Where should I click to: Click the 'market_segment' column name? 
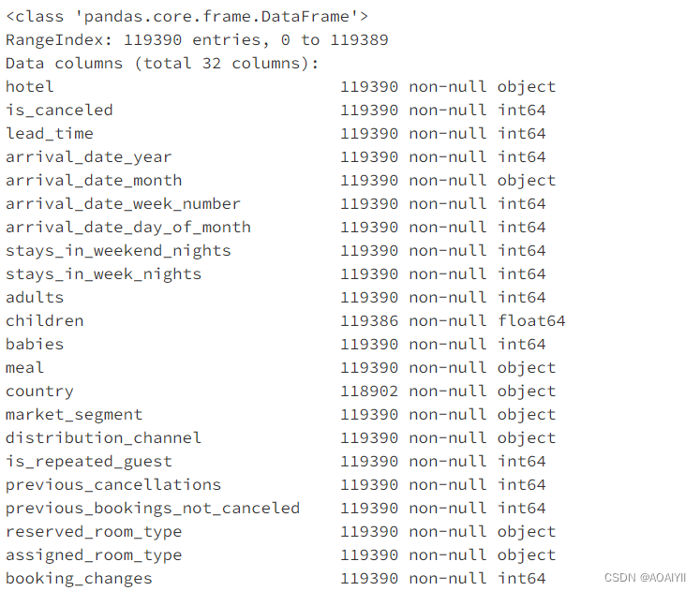74,414
